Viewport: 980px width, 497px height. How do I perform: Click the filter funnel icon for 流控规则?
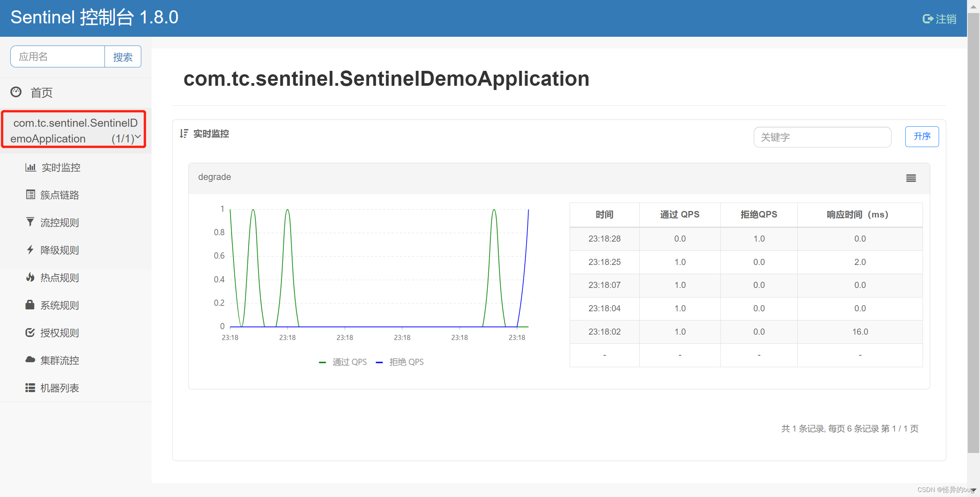pyautogui.click(x=30, y=222)
